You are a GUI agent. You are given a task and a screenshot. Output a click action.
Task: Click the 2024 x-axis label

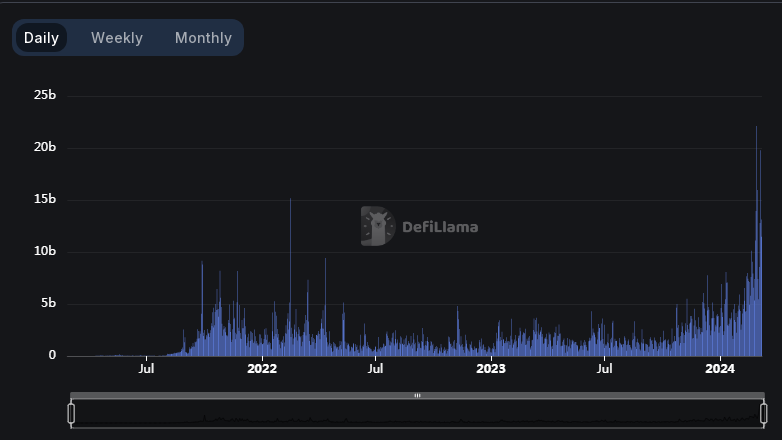(720, 369)
